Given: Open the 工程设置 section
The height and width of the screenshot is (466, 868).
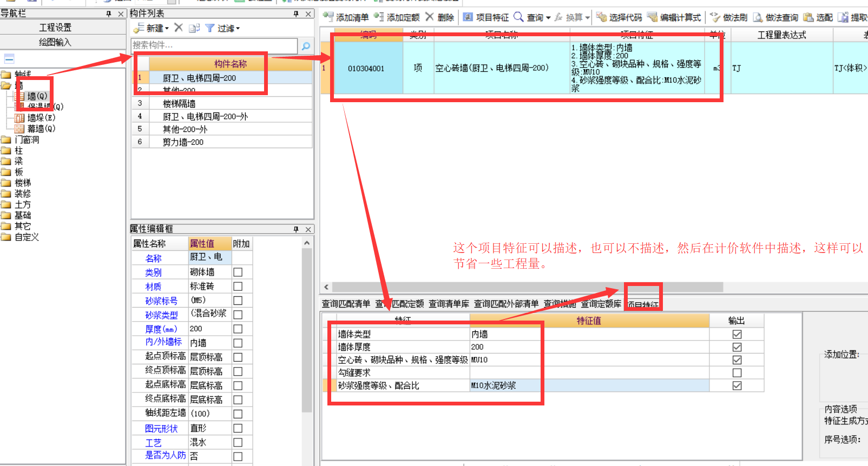Looking at the screenshot, I should 63,27.
